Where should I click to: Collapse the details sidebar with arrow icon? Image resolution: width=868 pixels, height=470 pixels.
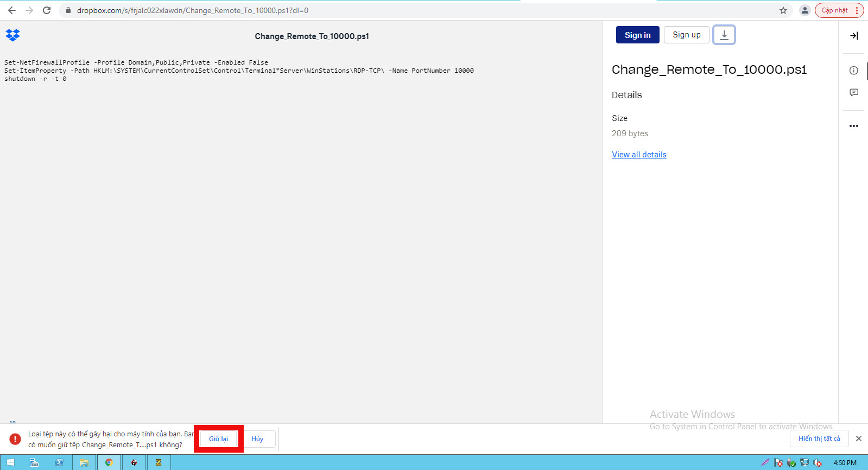[x=853, y=36]
